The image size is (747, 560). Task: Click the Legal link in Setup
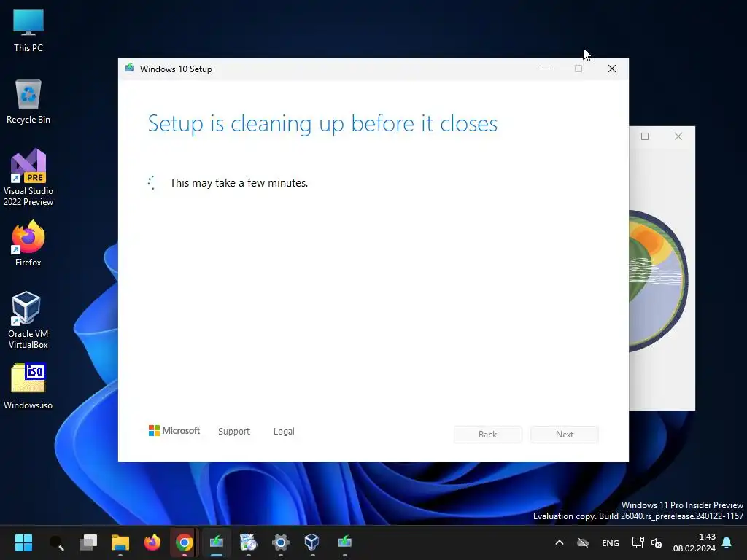coord(284,432)
